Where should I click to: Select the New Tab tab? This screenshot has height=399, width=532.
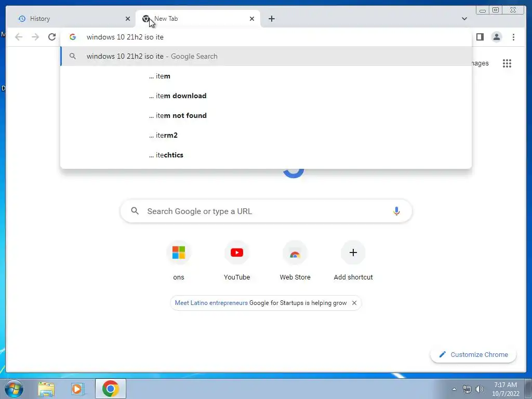pos(198,19)
